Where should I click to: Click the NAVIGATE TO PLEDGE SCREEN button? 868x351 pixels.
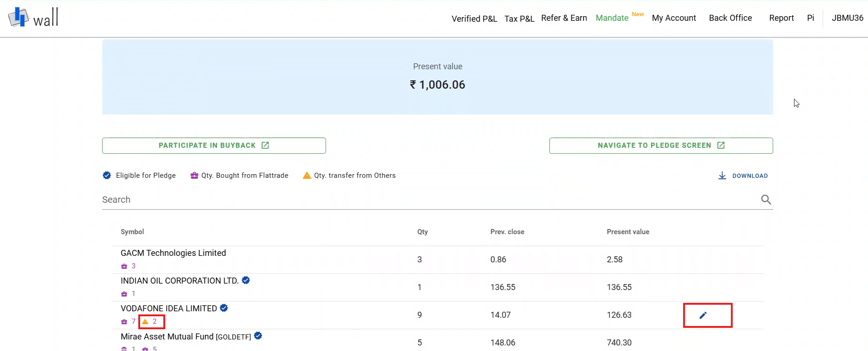(661, 145)
